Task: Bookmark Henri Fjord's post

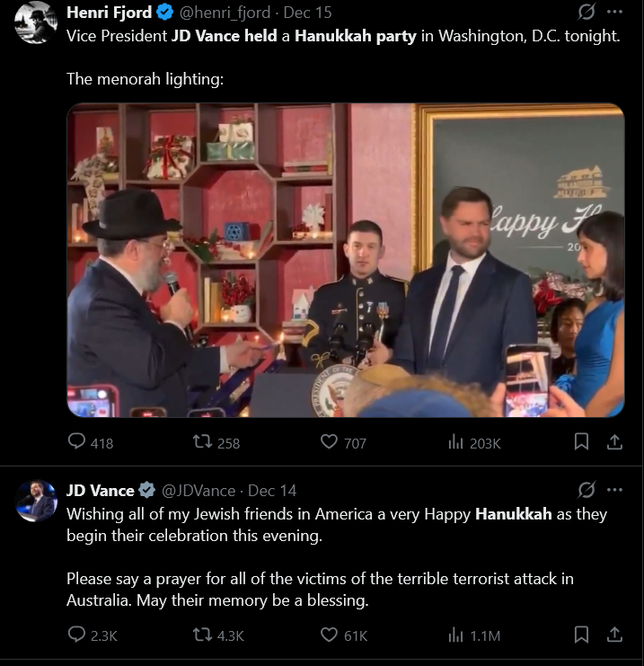Action: point(581,441)
